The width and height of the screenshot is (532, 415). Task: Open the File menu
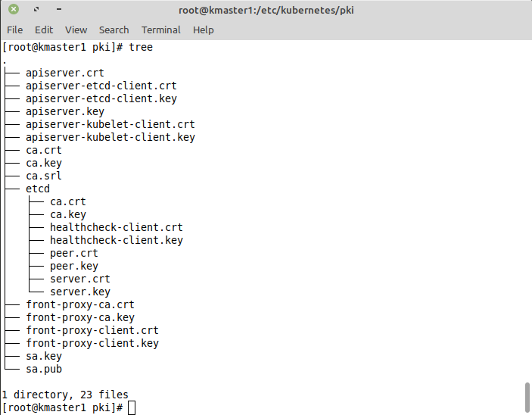click(x=15, y=30)
